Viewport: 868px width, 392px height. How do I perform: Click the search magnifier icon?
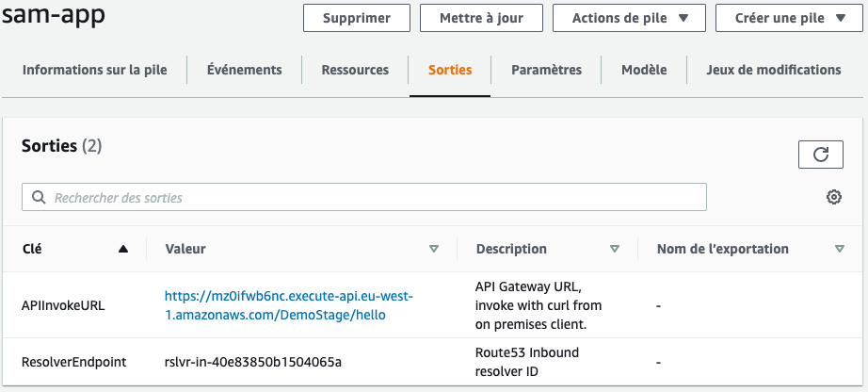(39, 198)
